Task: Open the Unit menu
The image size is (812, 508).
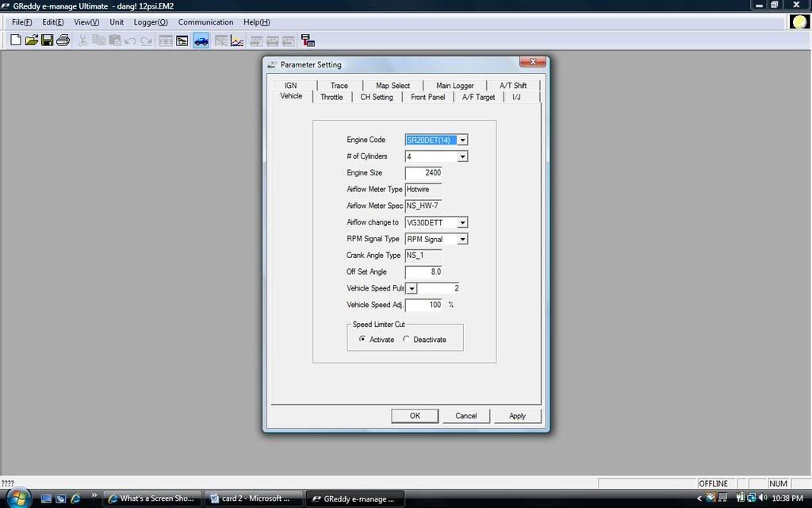Action: (117, 22)
